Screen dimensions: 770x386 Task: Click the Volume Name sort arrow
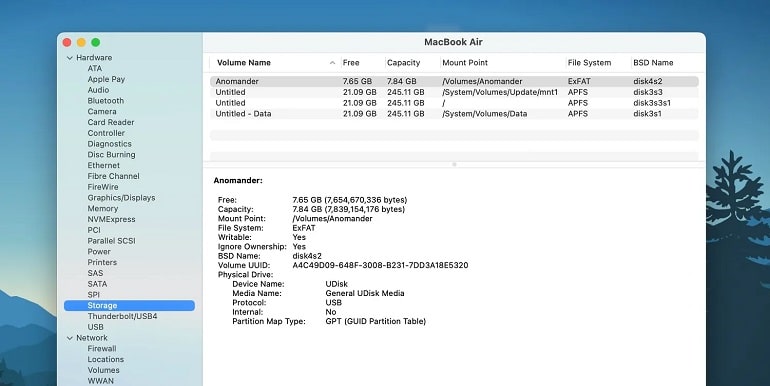[332, 63]
